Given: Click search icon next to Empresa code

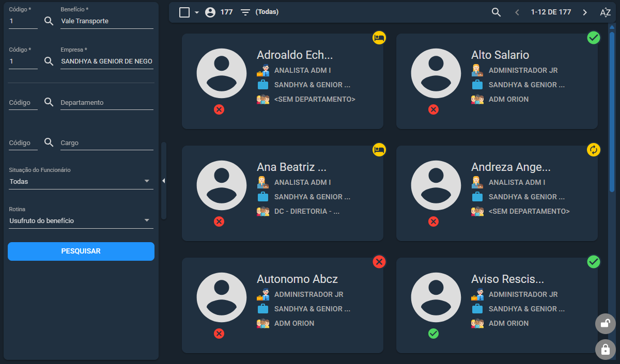Looking at the screenshot, I should (x=49, y=61).
